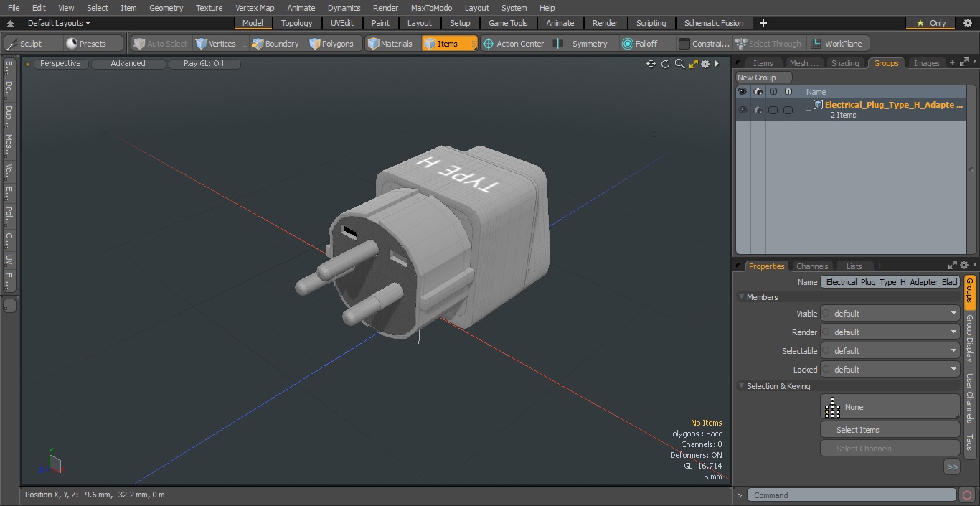Screen dimensions: 980x506
Task: Toggle Select Through
Action: tap(769, 44)
